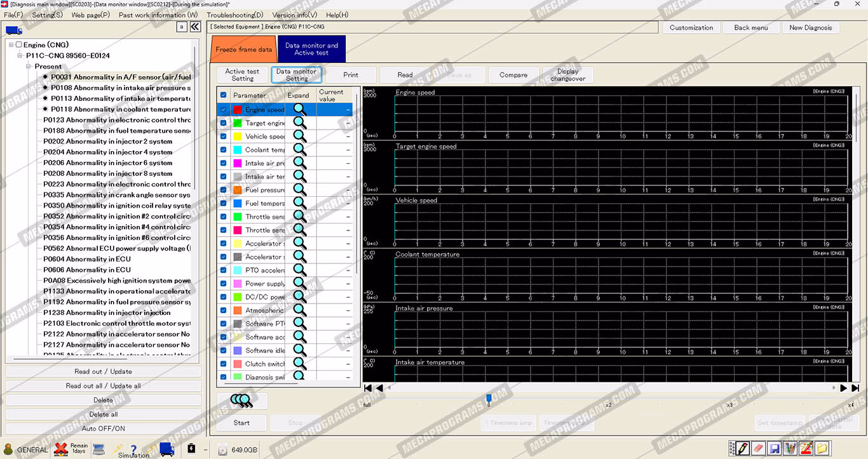Click the blue truck icon in status bar
This screenshot has width=868, height=459.
pyautogui.click(x=166, y=449)
